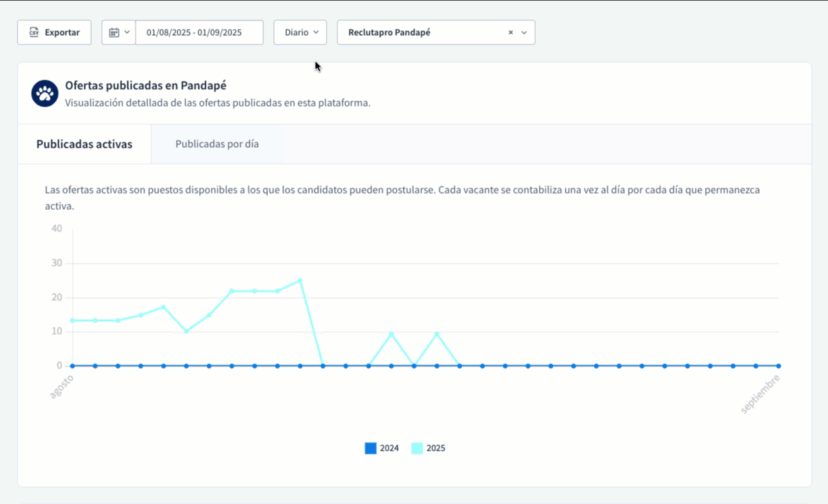
Task: Switch to the Publicadas por día tab
Action: click(217, 144)
